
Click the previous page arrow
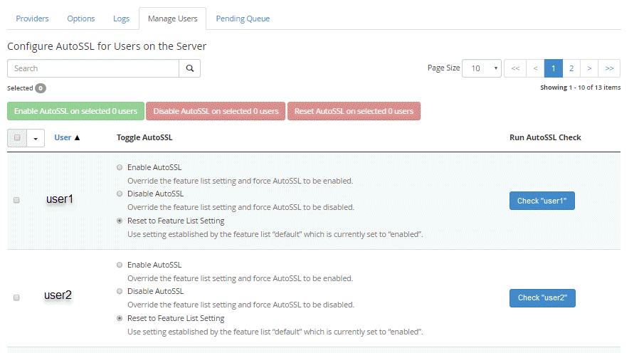click(x=535, y=68)
